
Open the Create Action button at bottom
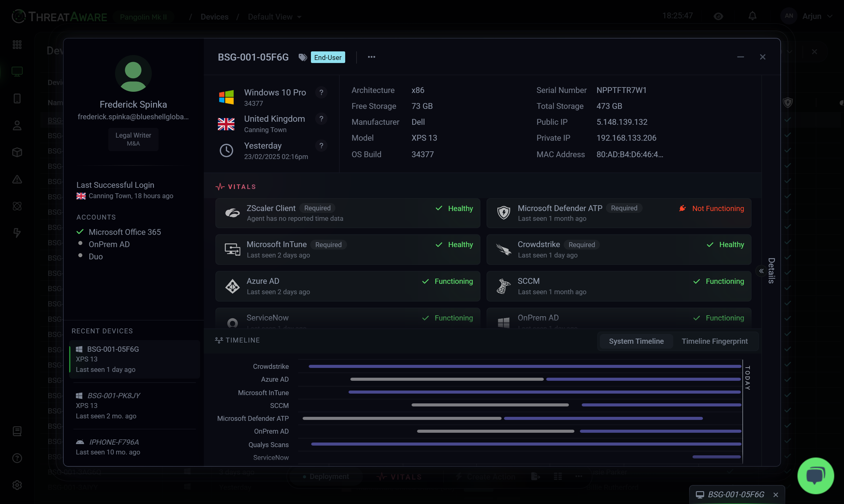(x=486, y=476)
